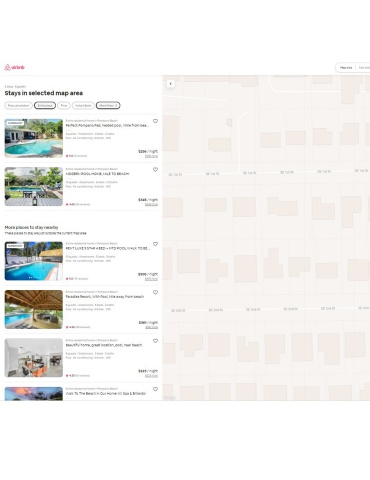Open the Modern Pool Home listing photo
This screenshot has width=370, height=480.
tap(34, 186)
